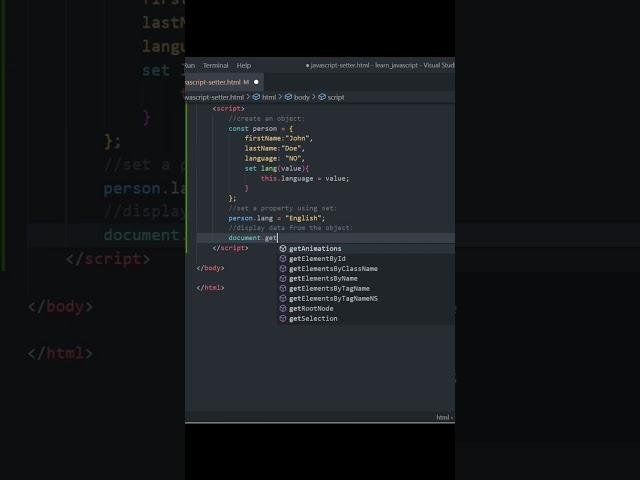Click the javascript-setter.html breadcrumb

214,97
